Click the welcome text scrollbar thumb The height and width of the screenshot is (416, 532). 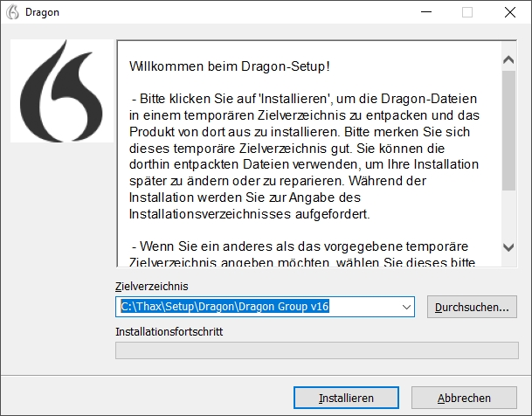(x=508, y=130)
